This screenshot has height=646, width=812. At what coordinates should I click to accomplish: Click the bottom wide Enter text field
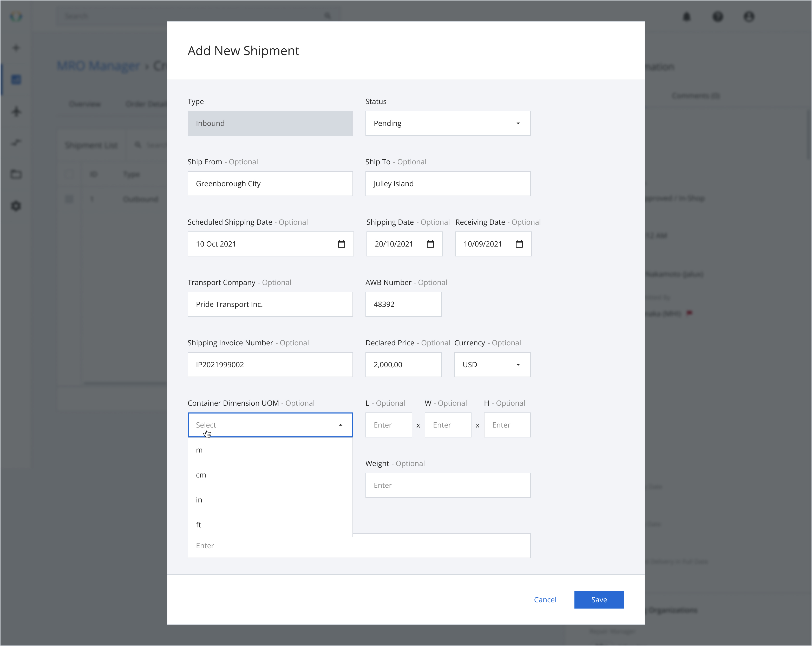359,546
